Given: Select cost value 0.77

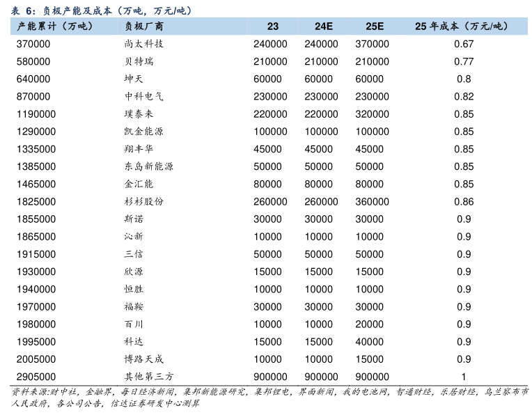Looking at the screenshot, I should 464,62.
